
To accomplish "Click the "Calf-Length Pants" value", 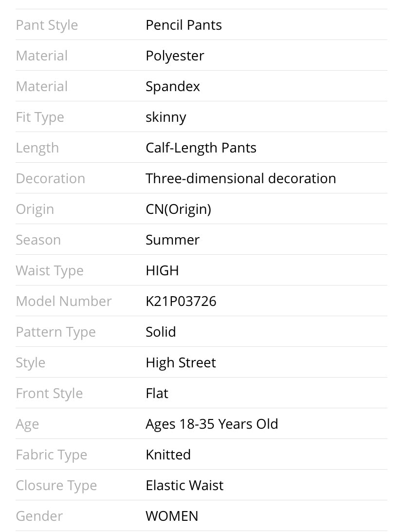I will click(x=201, y=148).
